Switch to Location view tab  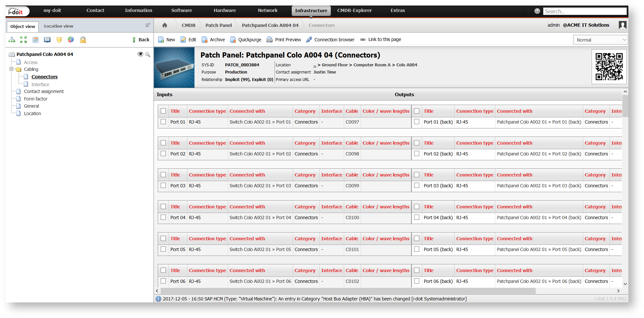(x=59, y=26)
